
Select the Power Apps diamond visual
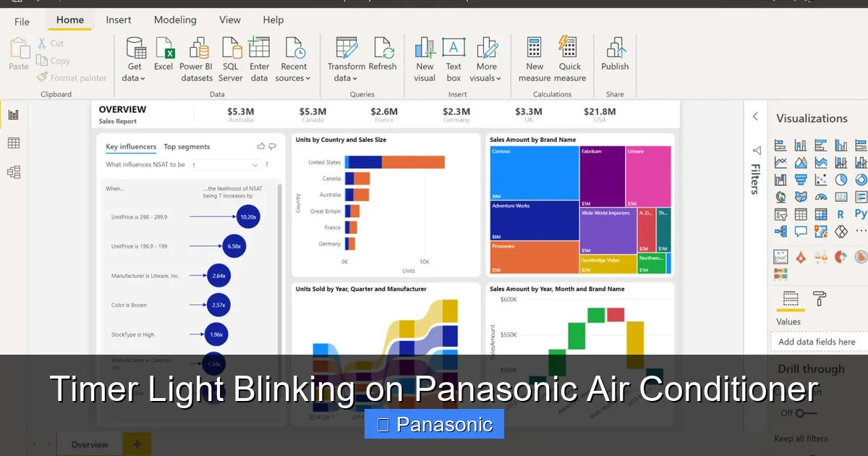[x=841, y=232]
